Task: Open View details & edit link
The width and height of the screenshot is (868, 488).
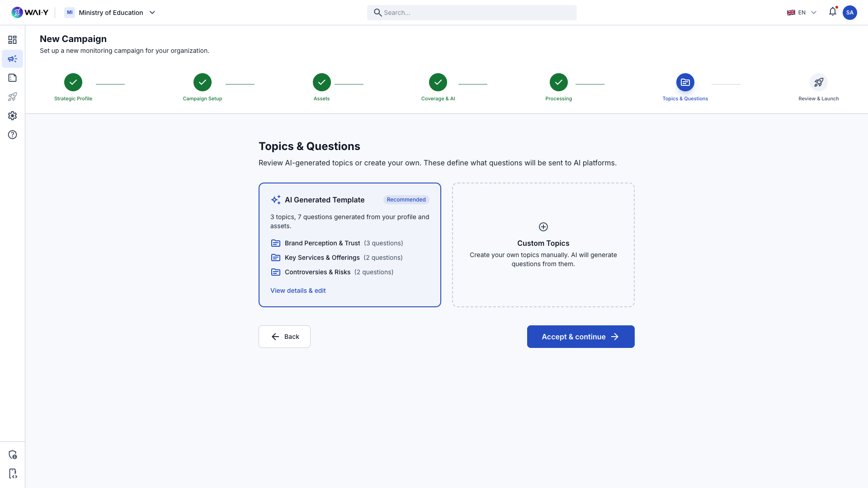Action: coord(298,291)
